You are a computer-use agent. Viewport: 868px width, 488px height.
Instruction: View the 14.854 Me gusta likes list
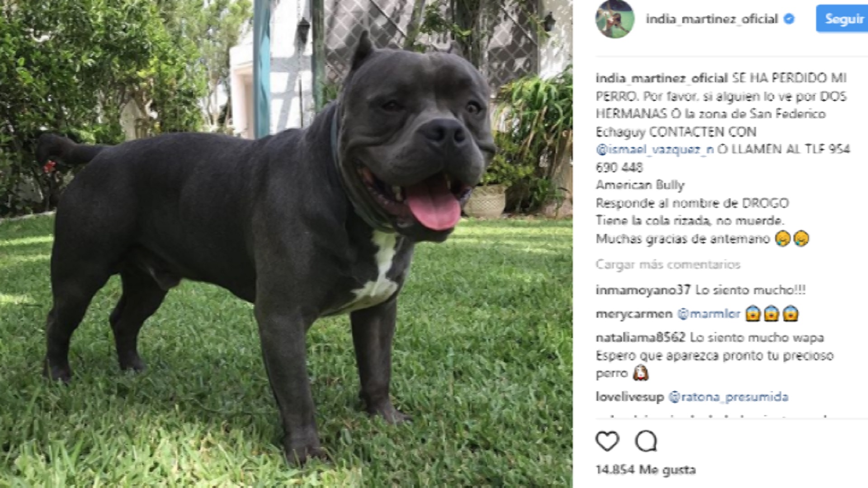tap(646, 470)
